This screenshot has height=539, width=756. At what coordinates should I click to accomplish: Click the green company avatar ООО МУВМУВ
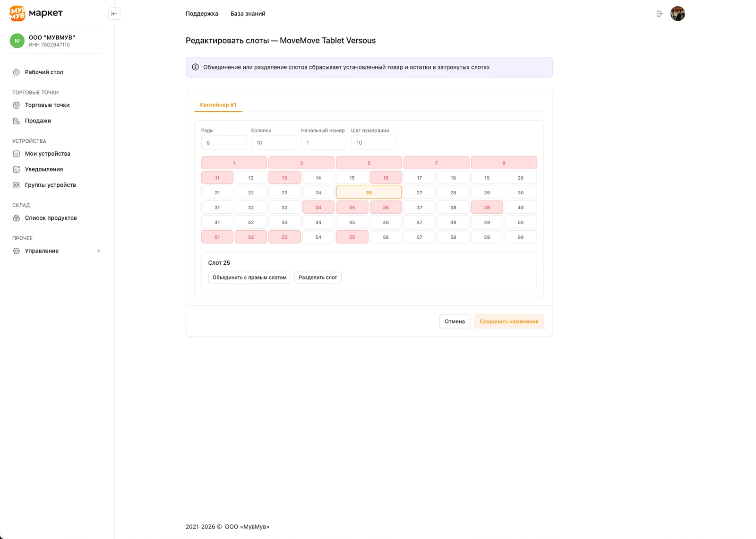[x=17, y=41]
